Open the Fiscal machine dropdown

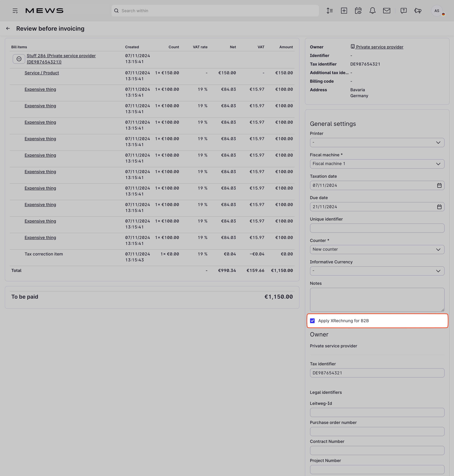click(x=377, y=164)
